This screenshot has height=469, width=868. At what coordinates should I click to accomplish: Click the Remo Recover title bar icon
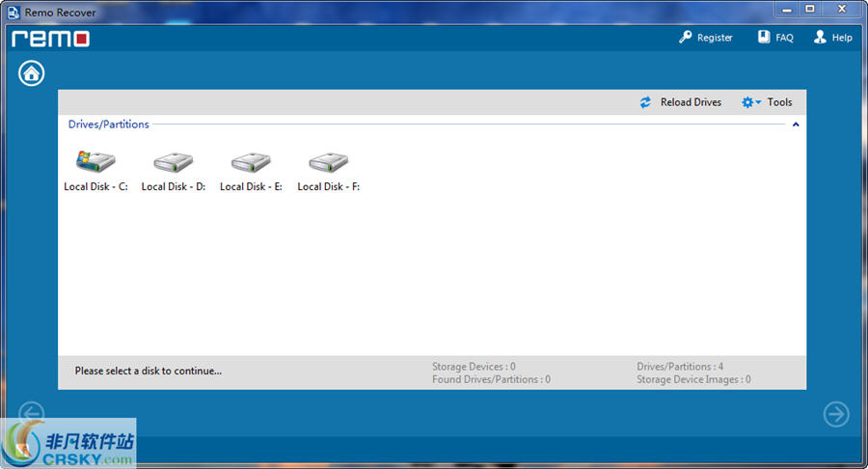(x=14, y=13)
